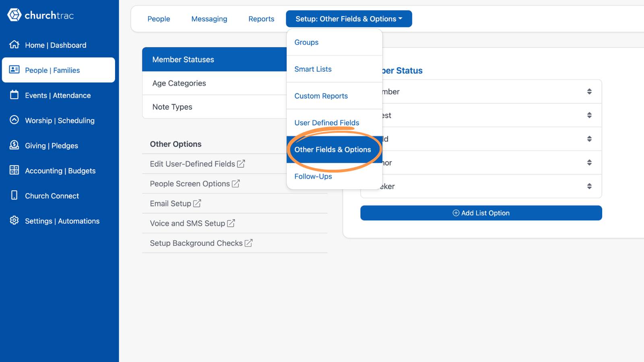
Task: Click the ChurchTrac logo icon
Action: point(14,15)
